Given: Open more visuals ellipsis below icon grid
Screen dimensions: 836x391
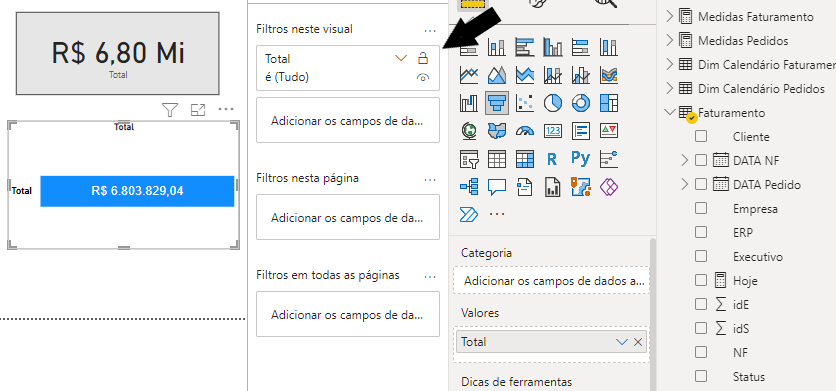Looking at the screenshot, I should click(497, 214).
